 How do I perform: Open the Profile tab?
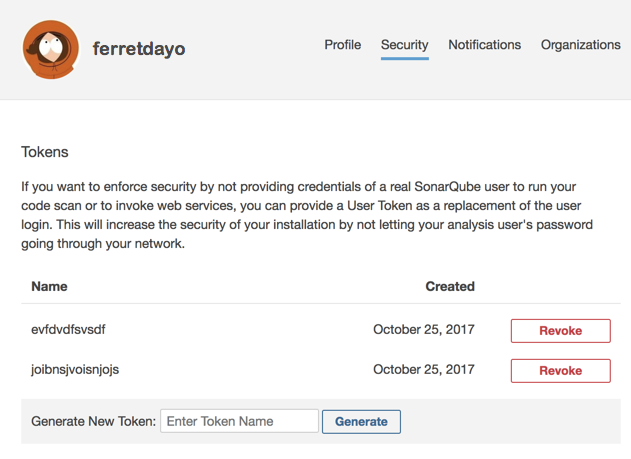point(343,45)
